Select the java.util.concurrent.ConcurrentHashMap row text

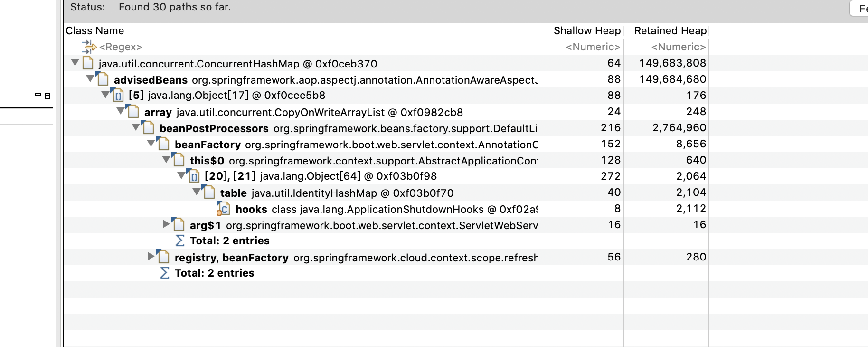[x=238, y=64]
